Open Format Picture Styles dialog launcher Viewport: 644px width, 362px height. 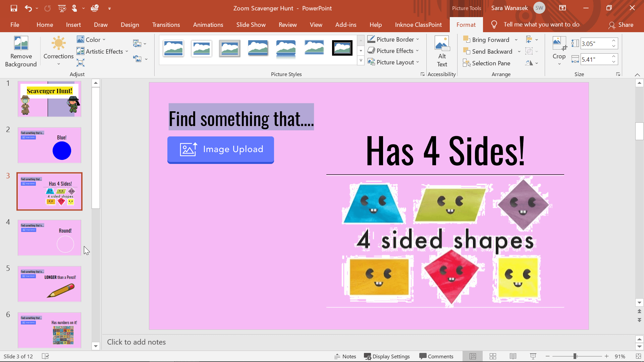coord(422,74)
